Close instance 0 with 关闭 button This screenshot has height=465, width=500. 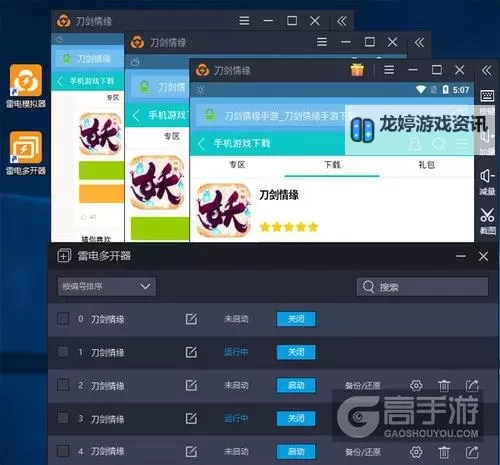point(296,319)
